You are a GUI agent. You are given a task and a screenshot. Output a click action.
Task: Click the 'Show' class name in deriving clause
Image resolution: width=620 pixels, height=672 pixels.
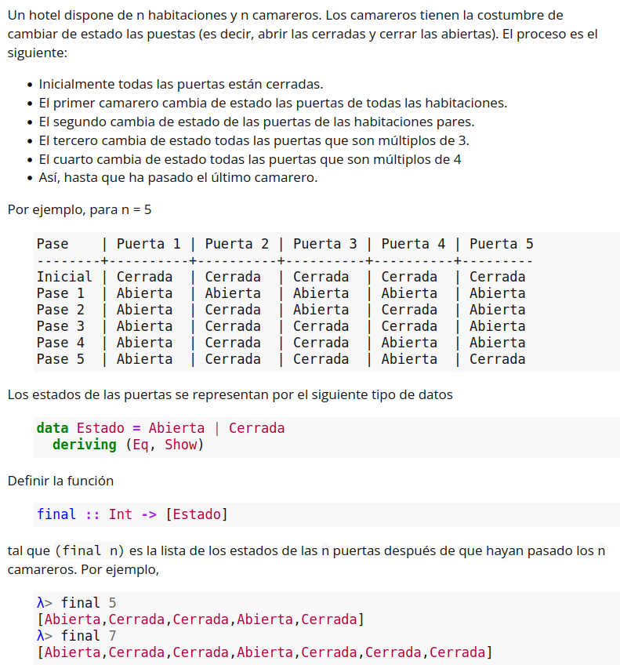pos(180,445)
